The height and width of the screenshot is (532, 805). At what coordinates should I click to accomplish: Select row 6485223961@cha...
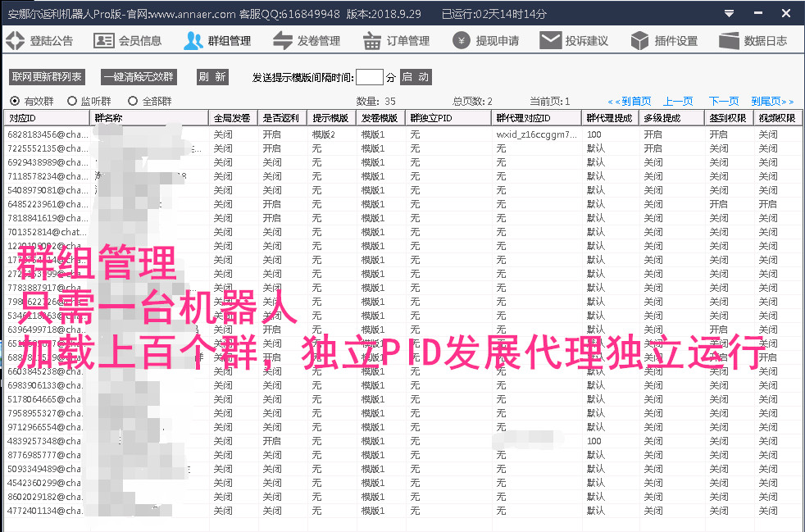(403, 204)
